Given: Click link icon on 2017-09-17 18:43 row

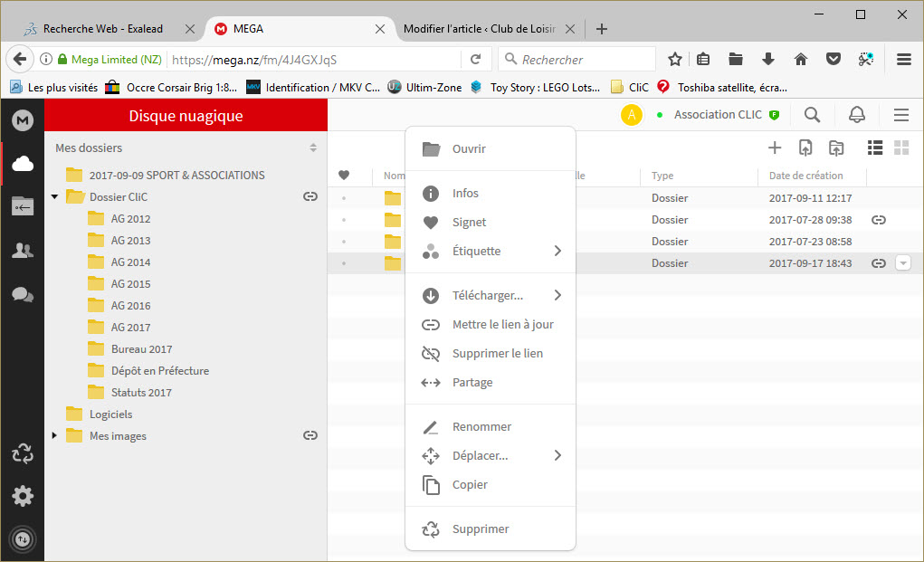Looking at the screenshot, I should click(879, 264).
